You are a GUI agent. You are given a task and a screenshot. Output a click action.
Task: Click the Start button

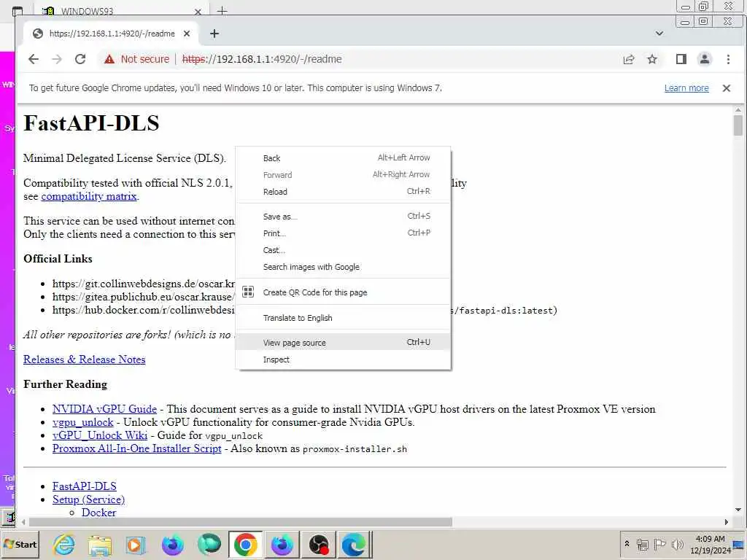point(20,544)
